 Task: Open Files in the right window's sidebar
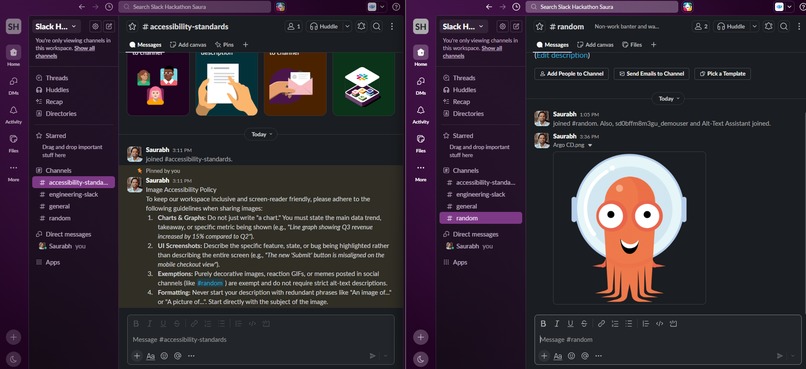point(420,143)
